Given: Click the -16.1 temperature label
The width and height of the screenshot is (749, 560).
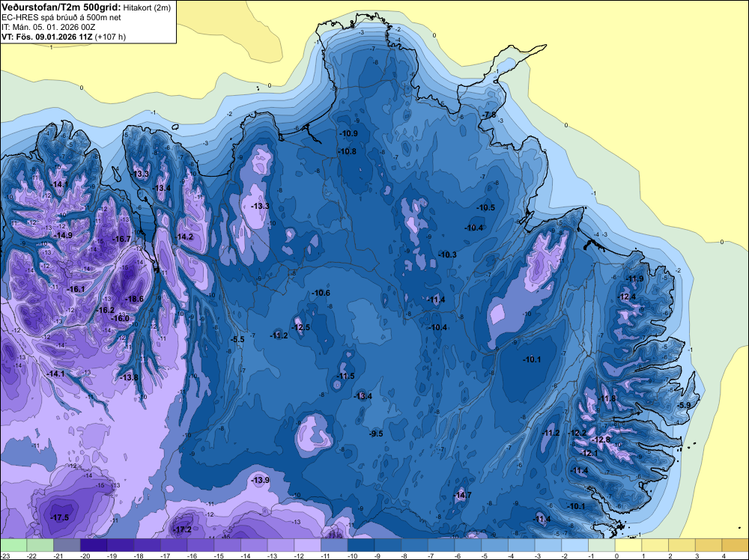Looking at the screenshot, I should click(76, 289).
